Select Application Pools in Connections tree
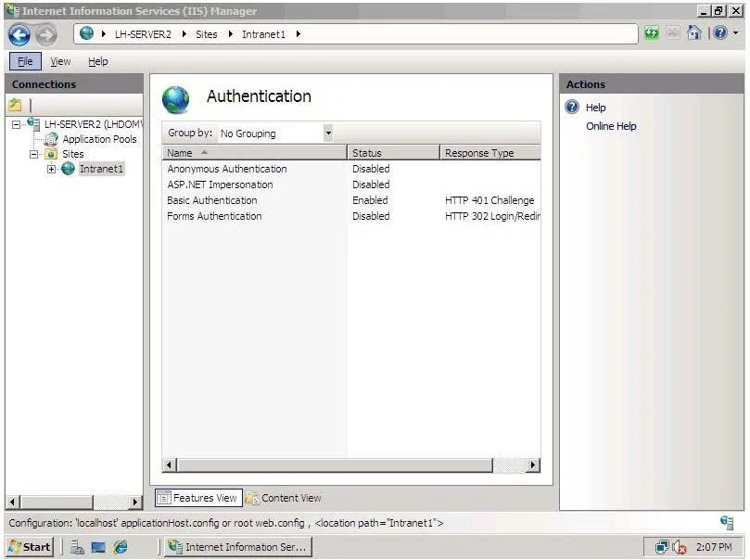Screen dimensions: 750x560 pyautogui.click(x=99, y=139)
